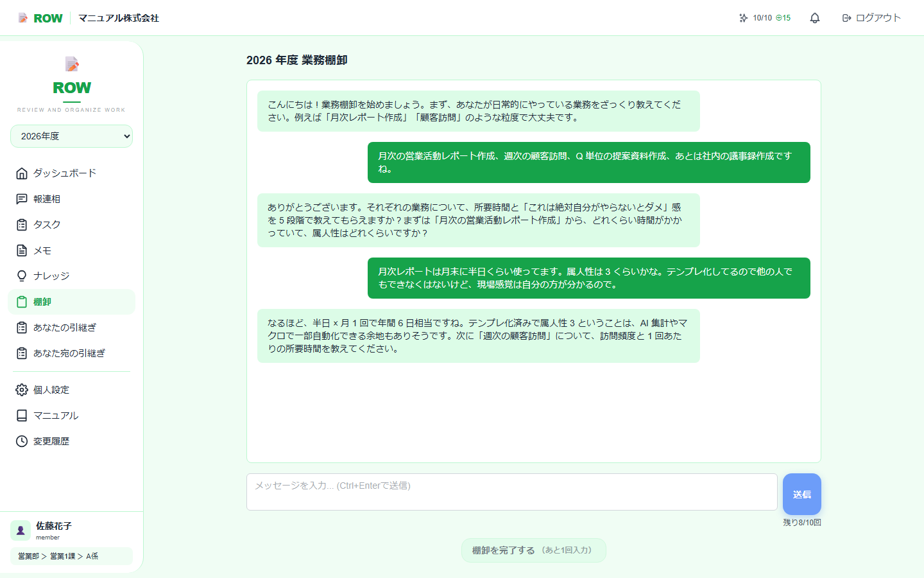Viewport: 924px width, 578px height.
Task: Click the large ROW sidebar logo
Action: 72,88
